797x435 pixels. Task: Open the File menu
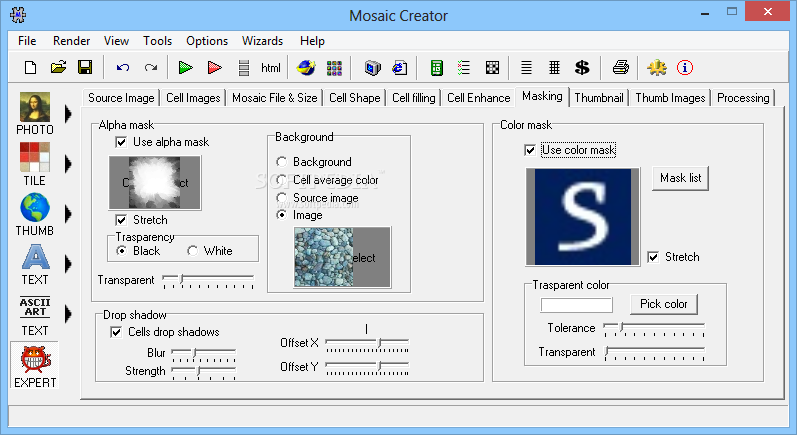click(x=27, y=41)
